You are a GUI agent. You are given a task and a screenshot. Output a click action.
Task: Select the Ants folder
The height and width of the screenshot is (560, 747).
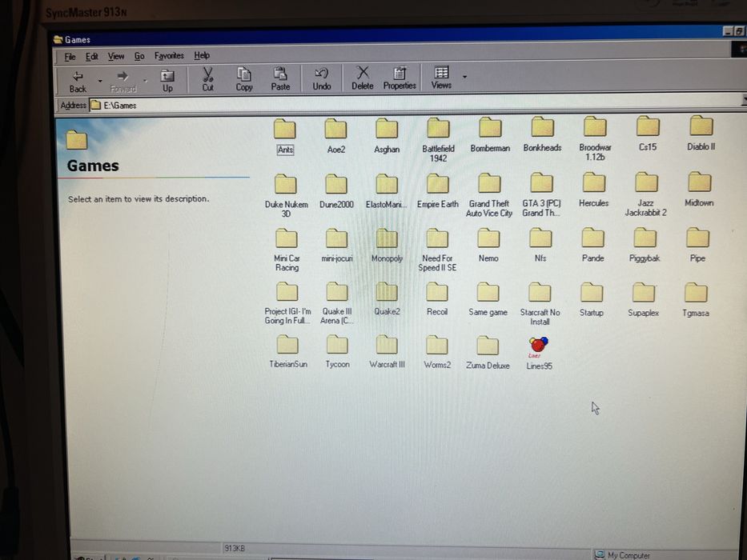(x=285, y=136)
